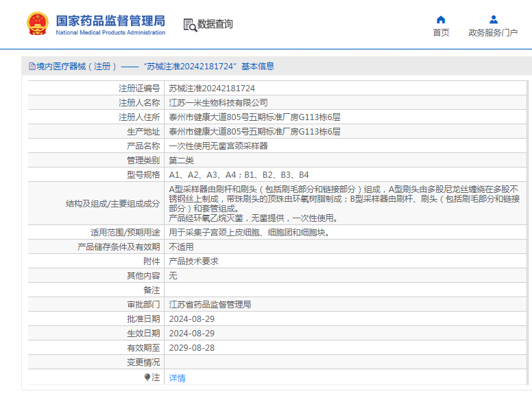The width and height of the screenshot is (532, 394).
Task: Click the national emblem logo icon
Action: pos(37,23)
